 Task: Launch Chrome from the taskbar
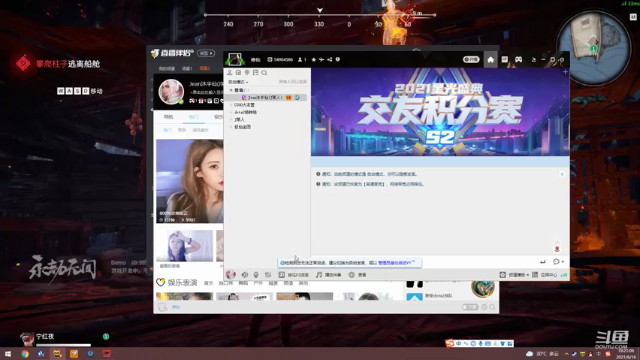tap(25, 354)
